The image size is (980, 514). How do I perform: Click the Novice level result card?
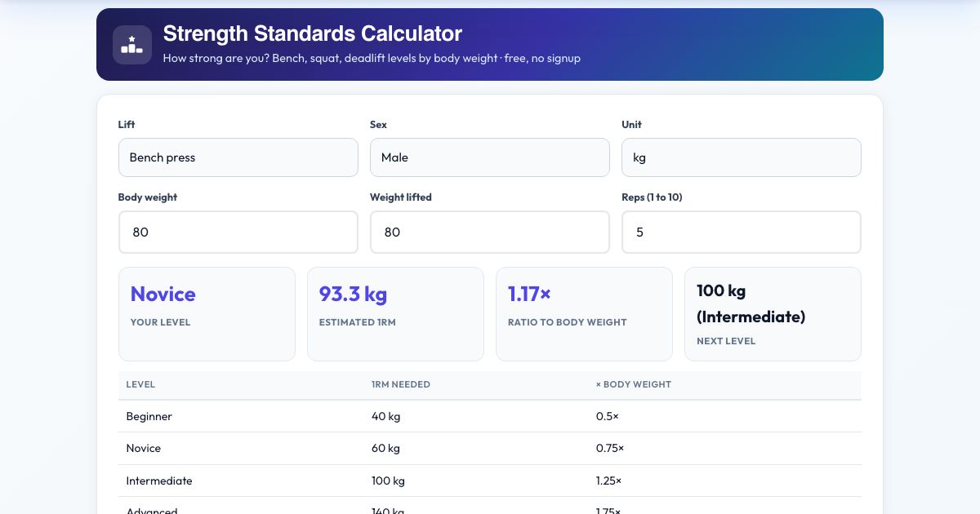point(207,314)
